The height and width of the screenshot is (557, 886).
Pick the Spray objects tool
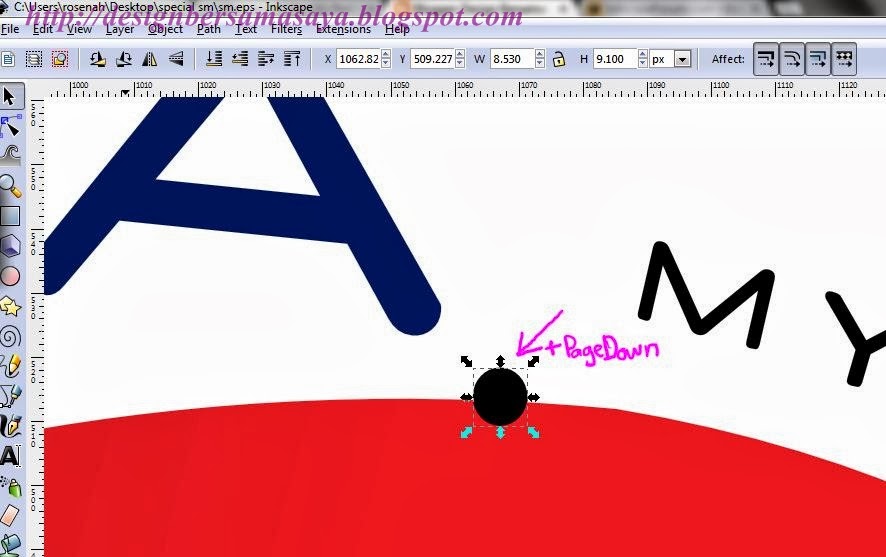coord(10,486)
